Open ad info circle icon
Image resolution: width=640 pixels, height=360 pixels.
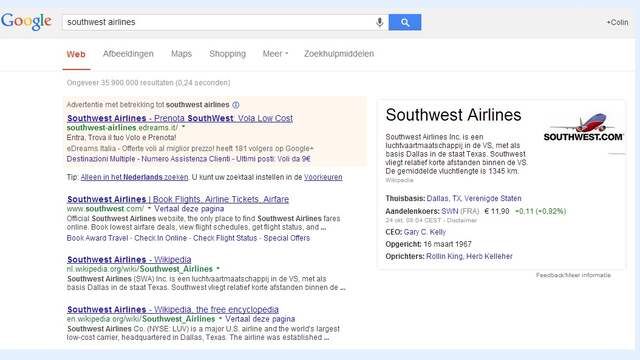point(236,105)
